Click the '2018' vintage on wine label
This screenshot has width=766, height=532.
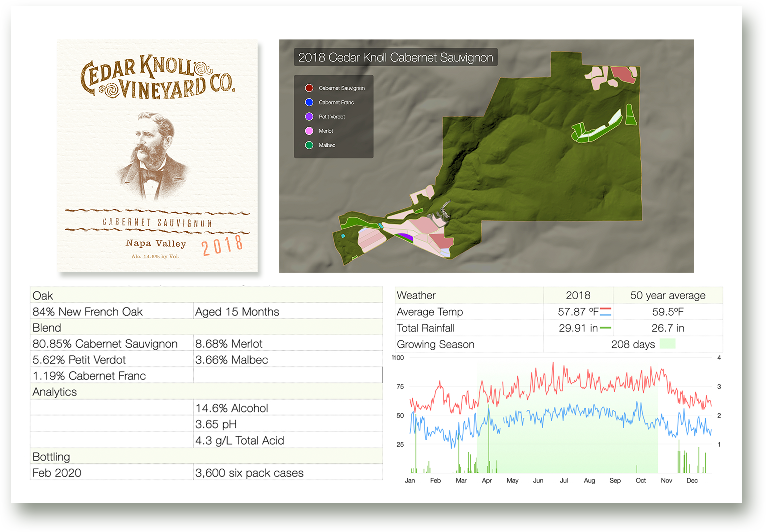click(x=223, y=245)
